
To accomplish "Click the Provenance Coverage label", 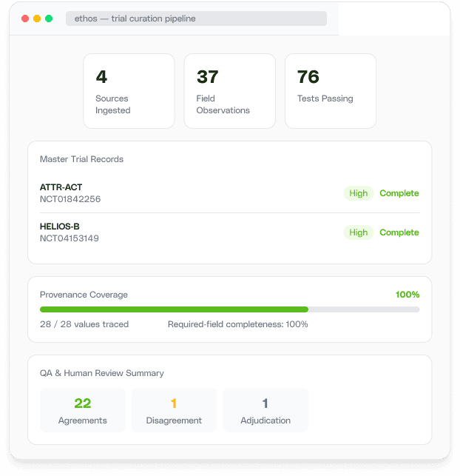I will 84,295.
